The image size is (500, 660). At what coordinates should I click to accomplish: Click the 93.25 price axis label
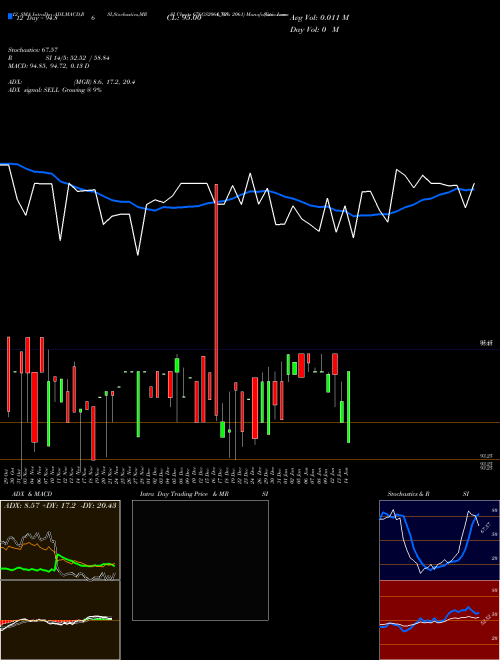point(486,456)
